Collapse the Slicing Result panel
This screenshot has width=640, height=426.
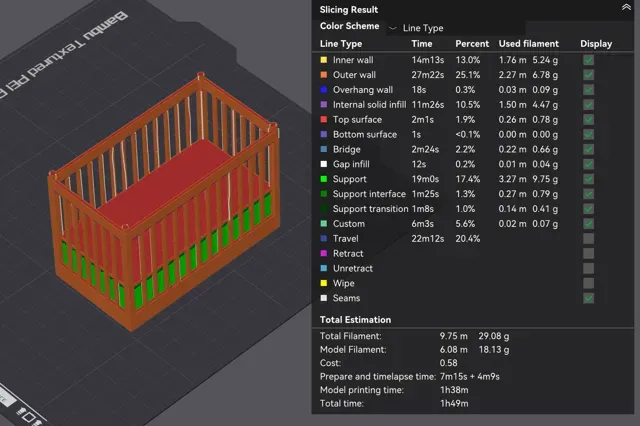[x=626, y=7]
